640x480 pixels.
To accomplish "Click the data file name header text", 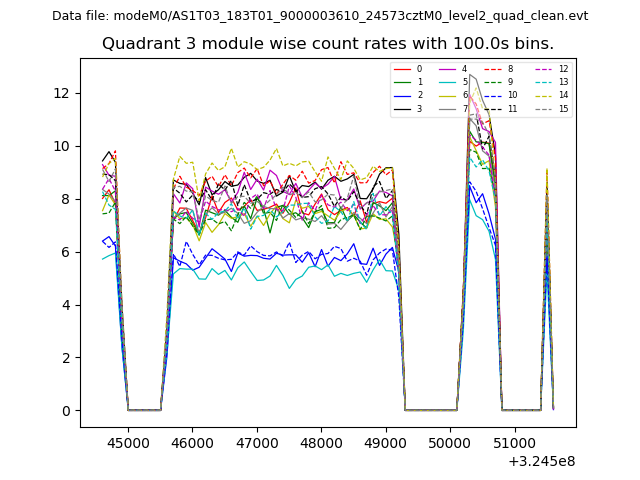I will [x=320, y=16].
